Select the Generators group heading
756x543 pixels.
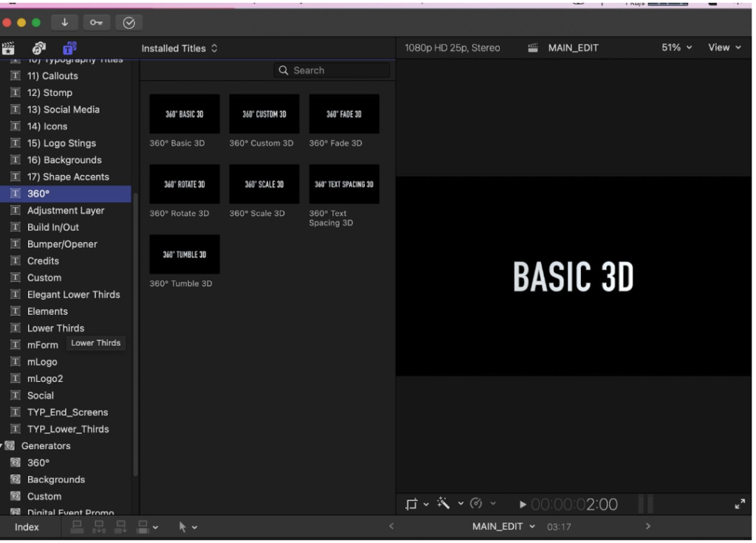(46, 446)
